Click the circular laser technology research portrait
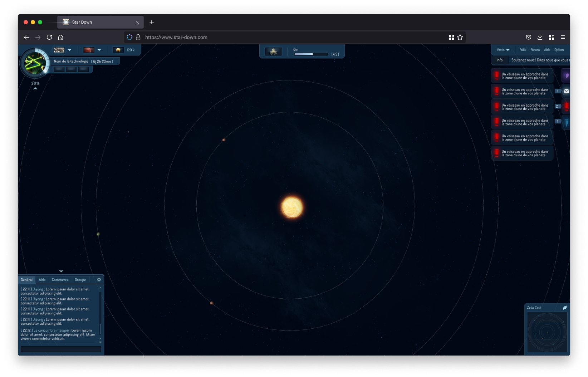 pyautogui.click(x=35, y=63)
